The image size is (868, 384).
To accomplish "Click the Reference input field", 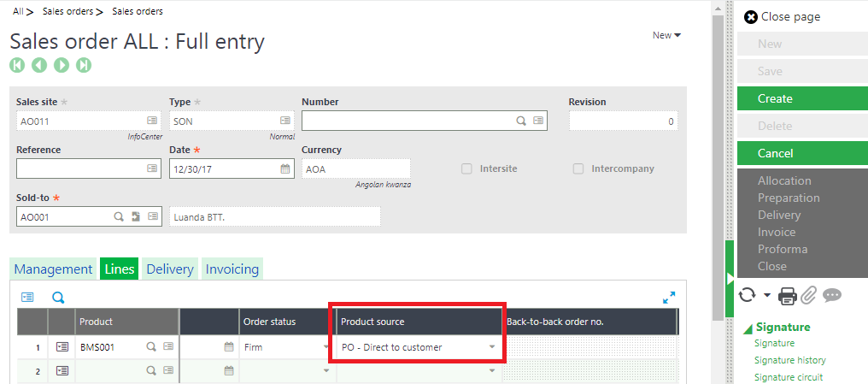I will pos(79,169).
